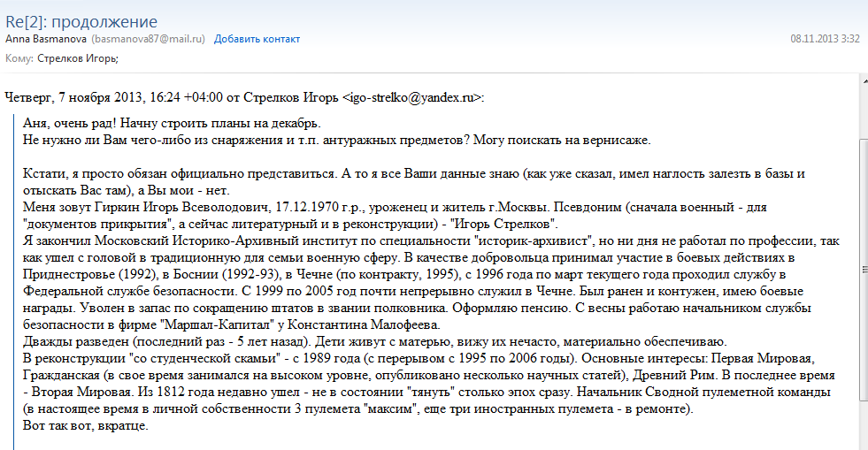Viewport: 868px width, 450px height.
Task: Click the line starting 'Не нужно ли Вам'
Action: point(336,140)
